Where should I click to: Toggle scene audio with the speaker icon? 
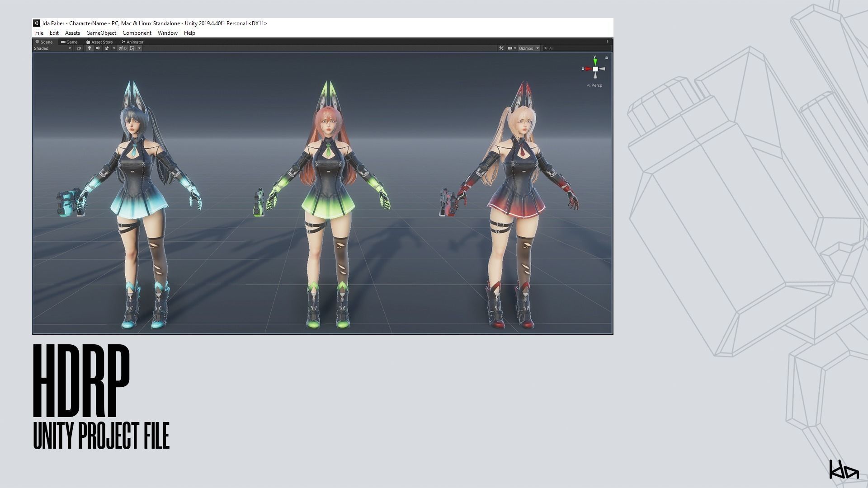98,48
